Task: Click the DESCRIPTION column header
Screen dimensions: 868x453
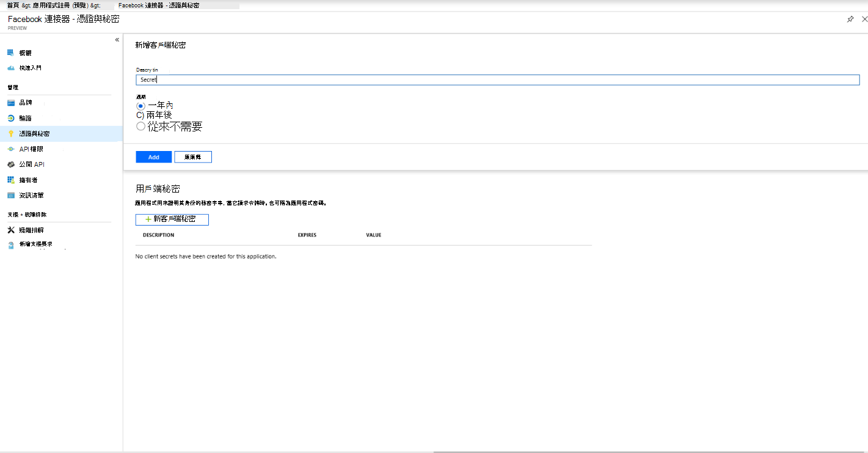Action: point(158,235)
